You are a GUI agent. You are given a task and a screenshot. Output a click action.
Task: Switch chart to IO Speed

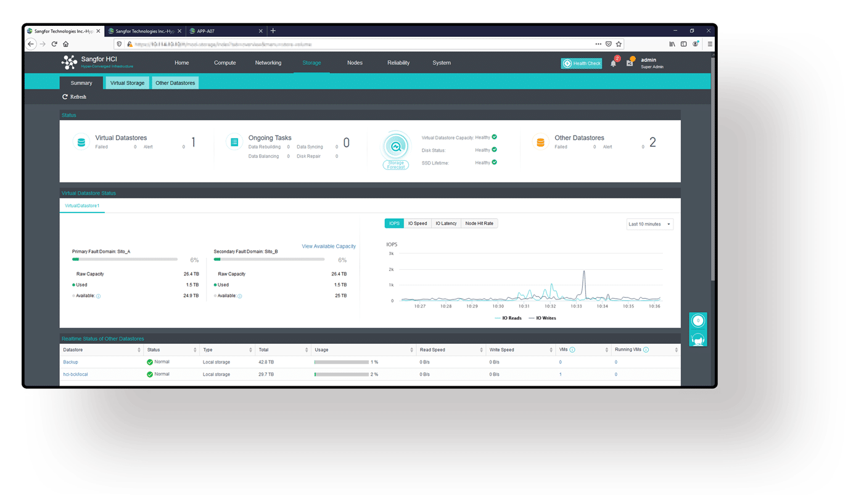[418, 223]
